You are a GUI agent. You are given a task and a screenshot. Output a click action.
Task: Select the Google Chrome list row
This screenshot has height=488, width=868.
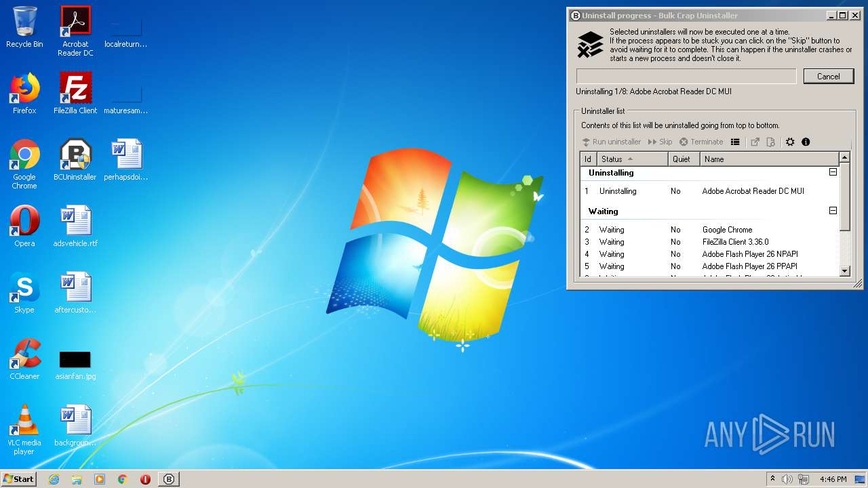[x=709, y=230]
